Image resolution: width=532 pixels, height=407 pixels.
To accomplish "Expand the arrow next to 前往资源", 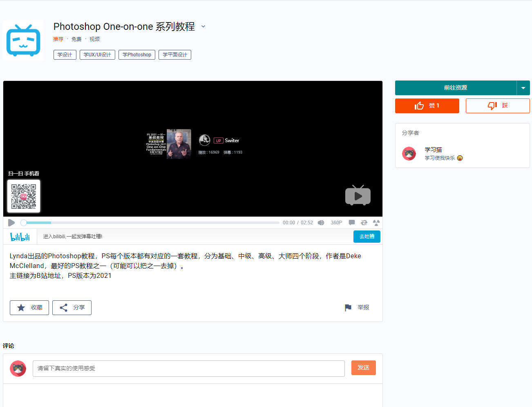I will tap(523, 88).
